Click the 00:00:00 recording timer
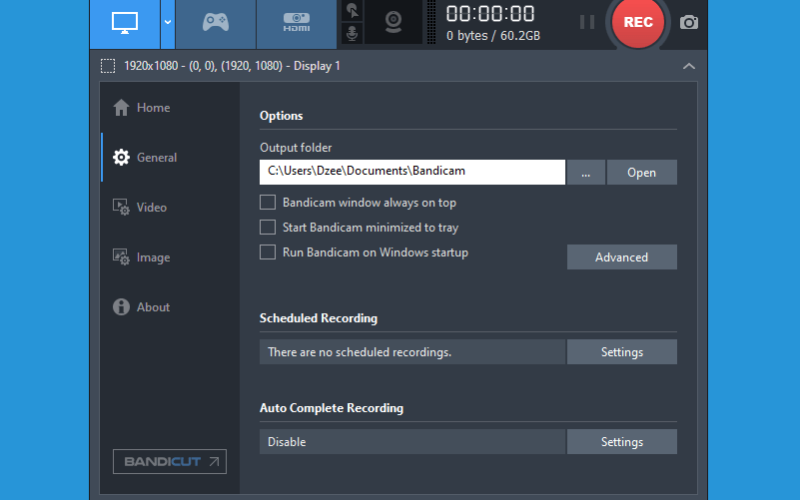 [490, 14]
